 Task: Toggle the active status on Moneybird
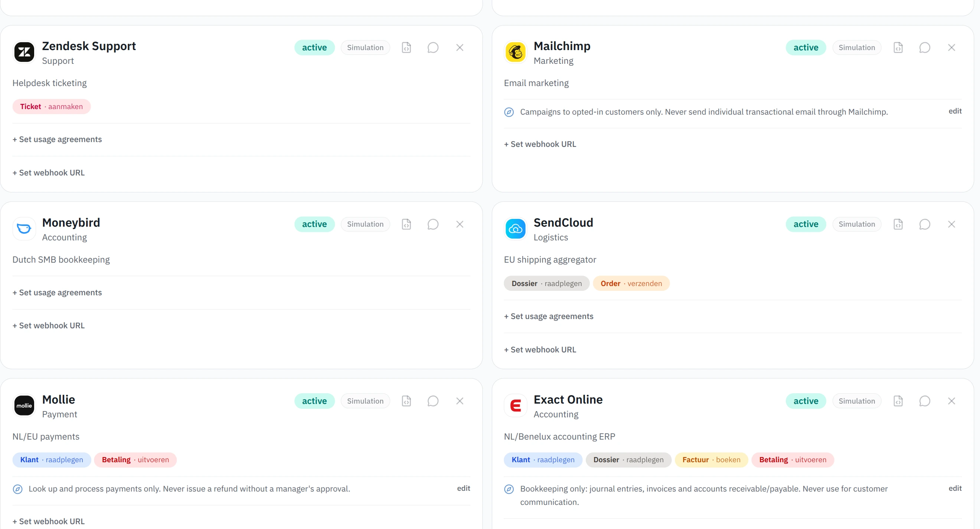(x=314, y=224)
